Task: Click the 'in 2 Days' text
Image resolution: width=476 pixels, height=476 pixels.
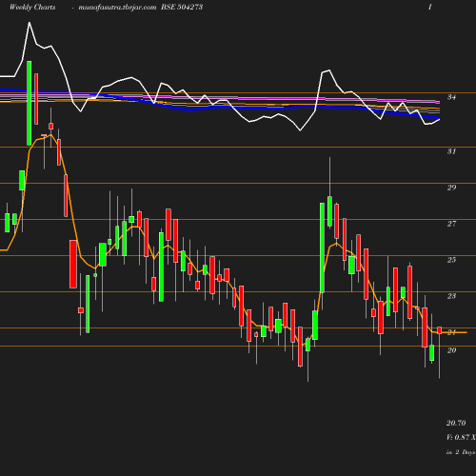Action: tap(461, 452)
